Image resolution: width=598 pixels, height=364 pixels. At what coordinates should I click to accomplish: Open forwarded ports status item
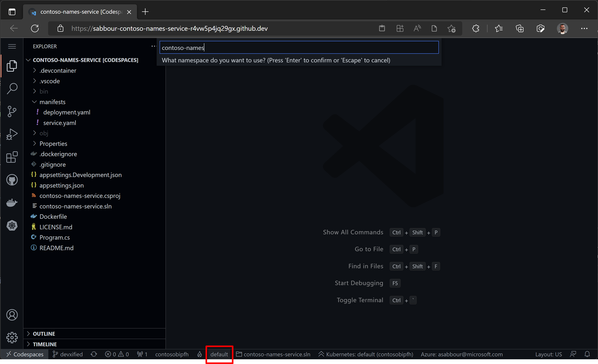(x=142, y=354)
